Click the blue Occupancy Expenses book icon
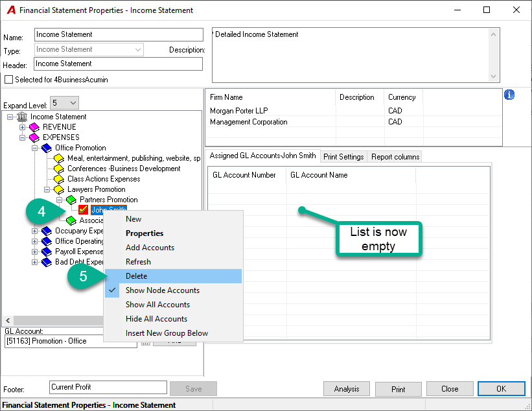This screenshot has width=532, height=411. (47, 231)
